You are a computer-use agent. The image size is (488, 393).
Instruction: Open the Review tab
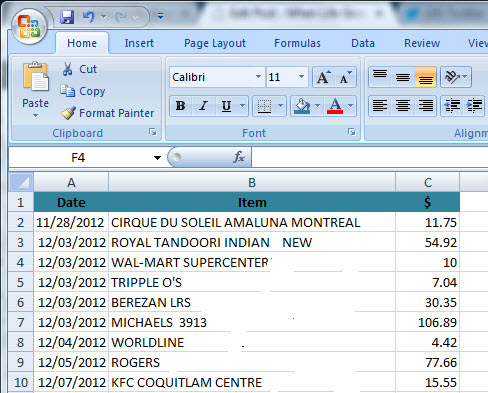(422, 43)
